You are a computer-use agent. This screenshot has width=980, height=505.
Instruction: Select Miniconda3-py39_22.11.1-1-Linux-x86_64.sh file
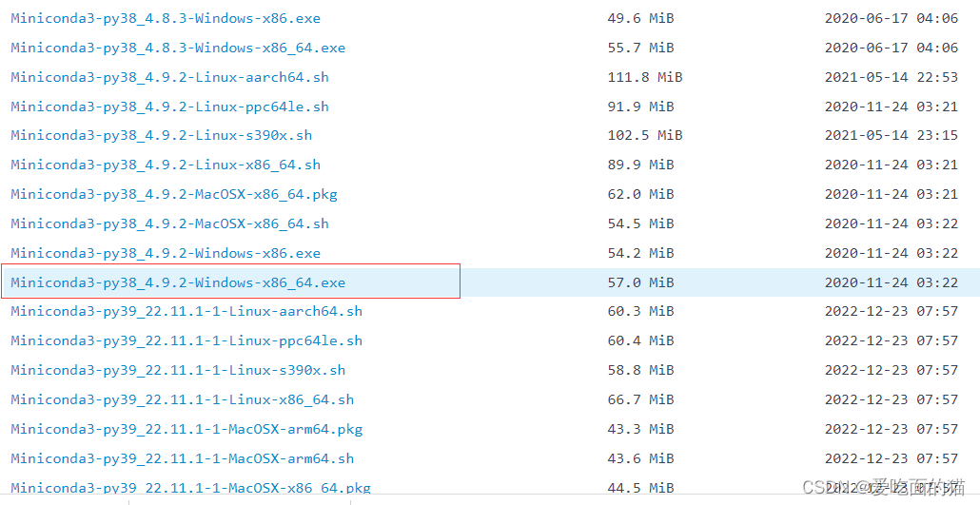[182, 399]
